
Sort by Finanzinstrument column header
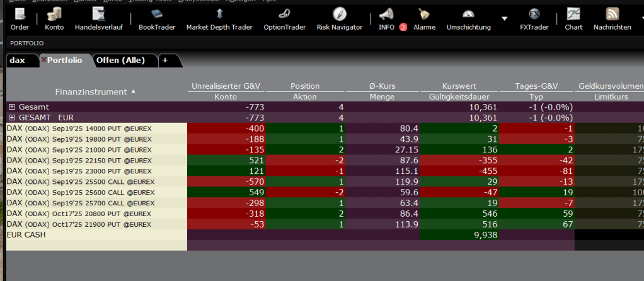(91, 92)
